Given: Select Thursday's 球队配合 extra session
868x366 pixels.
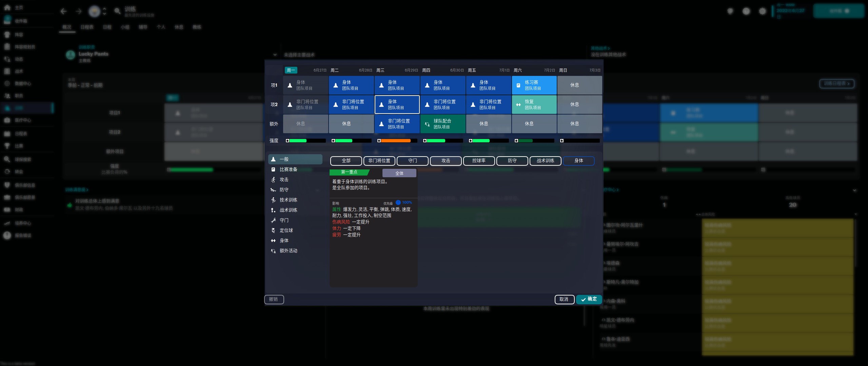Looking at the screenshot, I should pos(442,124).
